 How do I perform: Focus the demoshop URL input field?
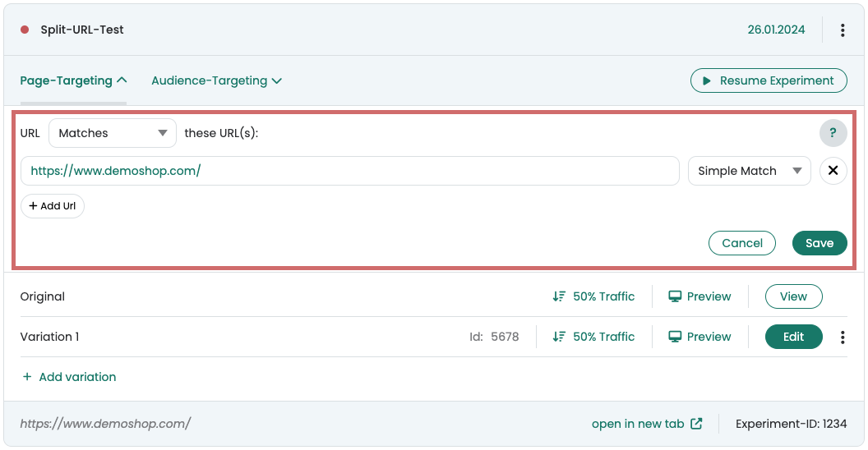tap(350, 171)
